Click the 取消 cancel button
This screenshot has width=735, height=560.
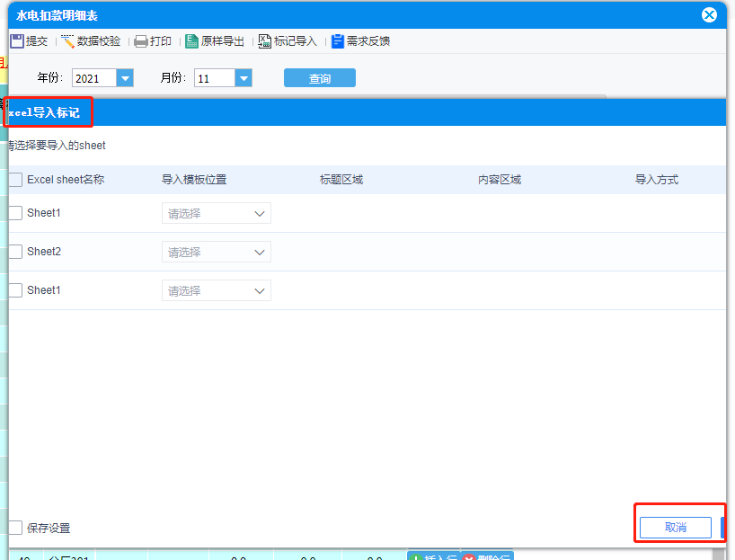click(x=676, y=528)
